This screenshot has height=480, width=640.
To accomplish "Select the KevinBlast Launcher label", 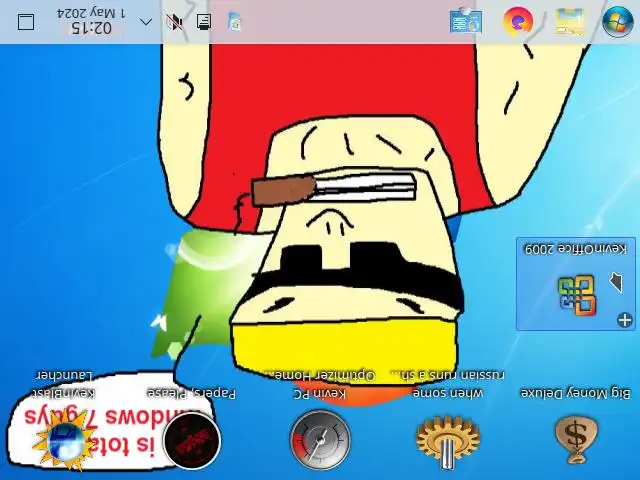I will click(x=64, y=384).
